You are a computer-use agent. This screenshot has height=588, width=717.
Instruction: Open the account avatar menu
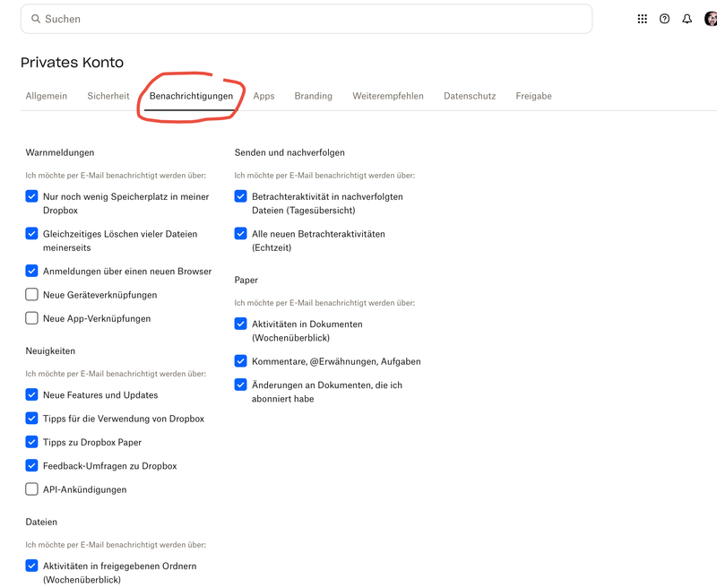coord(709,19)
